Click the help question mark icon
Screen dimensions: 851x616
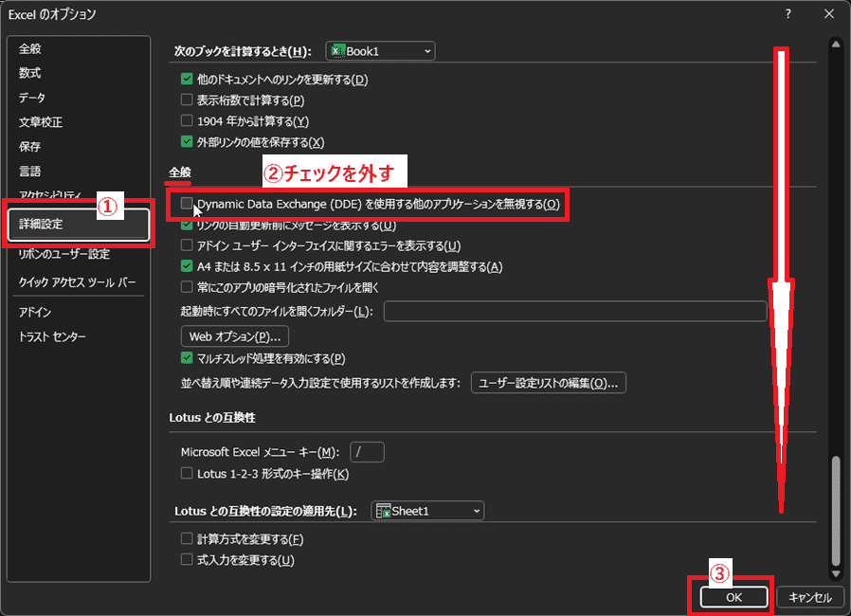tap(788, 14)
